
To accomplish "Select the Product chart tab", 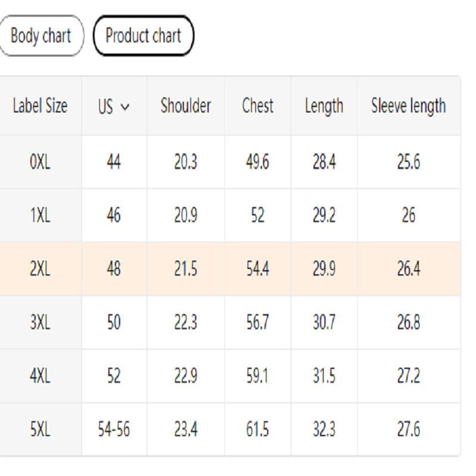I will [143, 36].
